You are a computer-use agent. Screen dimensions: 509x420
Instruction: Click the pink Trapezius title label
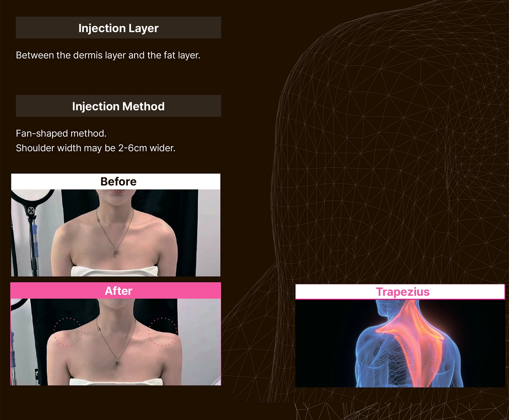click(402, 292)
